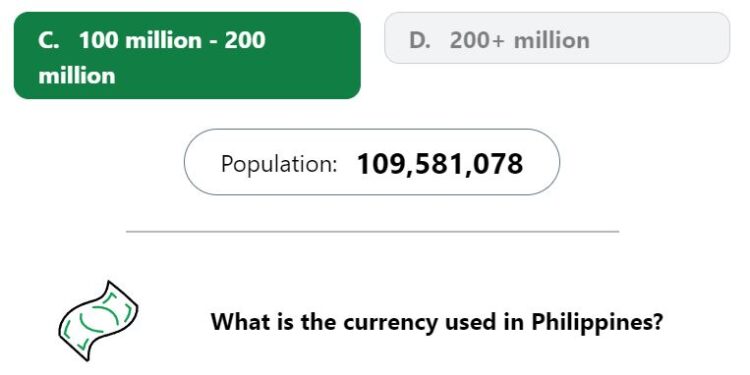Click the letter 'D.' in the grey option

pos(420,40)
